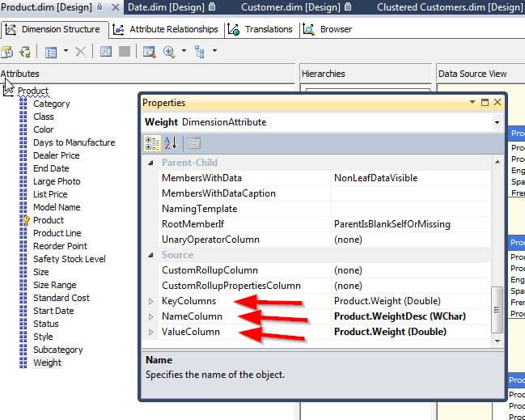This screenshot has height=420, width=525.
Task: Click the Properties grid scrollbar thumb
Action: click(497, 310)
